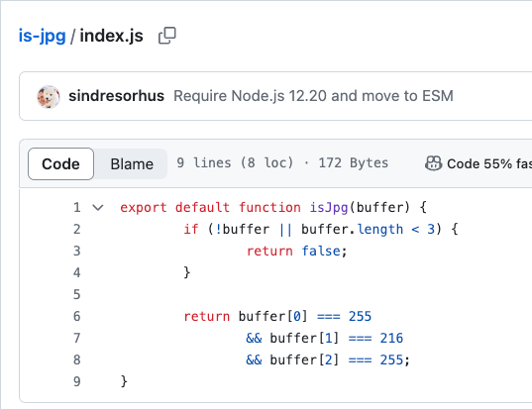532x409 pixels.
Task: Open sindresorhus avatar image
Action: (x=49, y=97)
